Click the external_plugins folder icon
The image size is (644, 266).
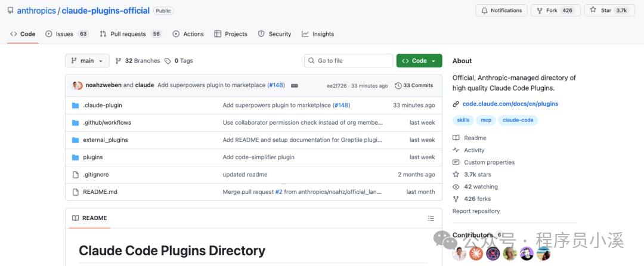pyautogui.click(x=75, y=140)
